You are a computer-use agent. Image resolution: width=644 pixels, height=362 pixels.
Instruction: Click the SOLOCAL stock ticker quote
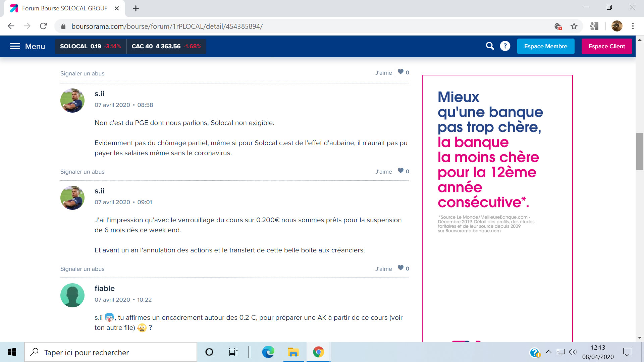click(x=90, y=46)
